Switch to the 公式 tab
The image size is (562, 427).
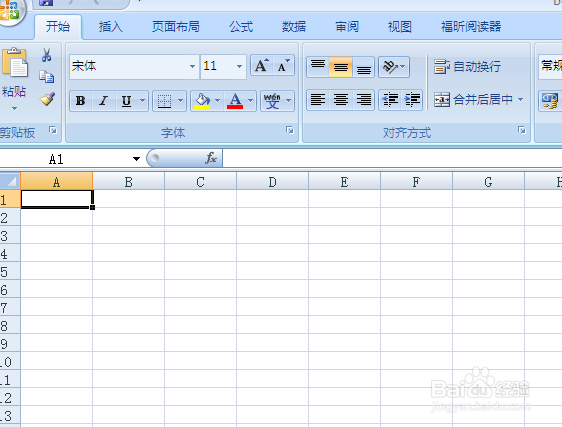[241, 27]
